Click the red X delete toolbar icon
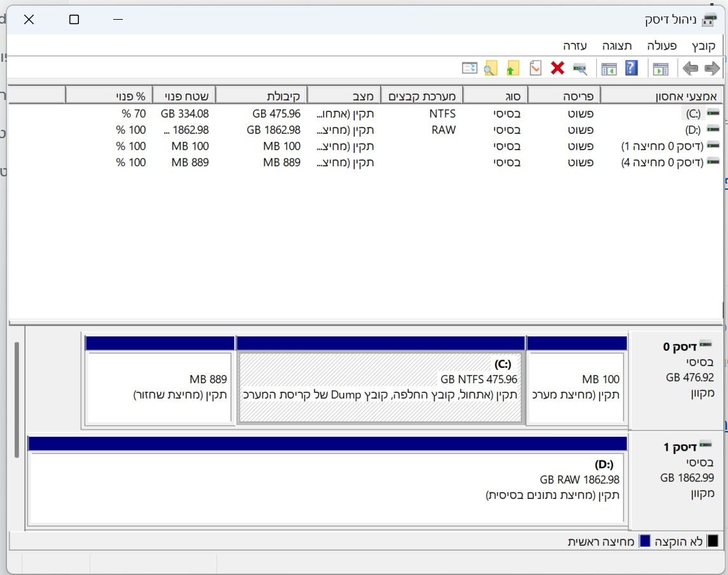 coord(557,68)
